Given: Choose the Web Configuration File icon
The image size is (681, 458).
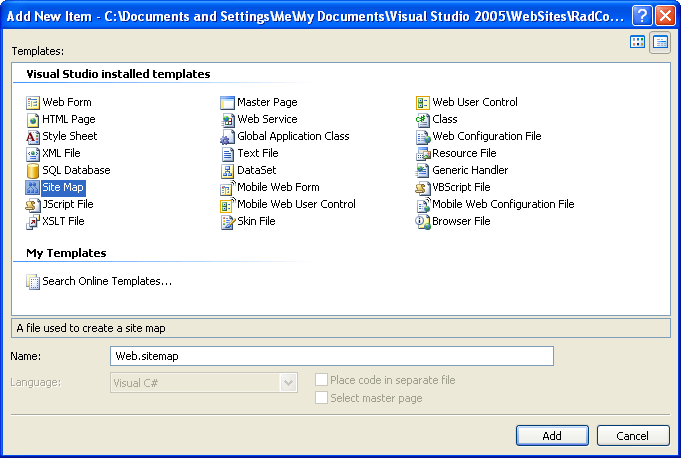Looking at the screenshot, I should tap(423, 136).
